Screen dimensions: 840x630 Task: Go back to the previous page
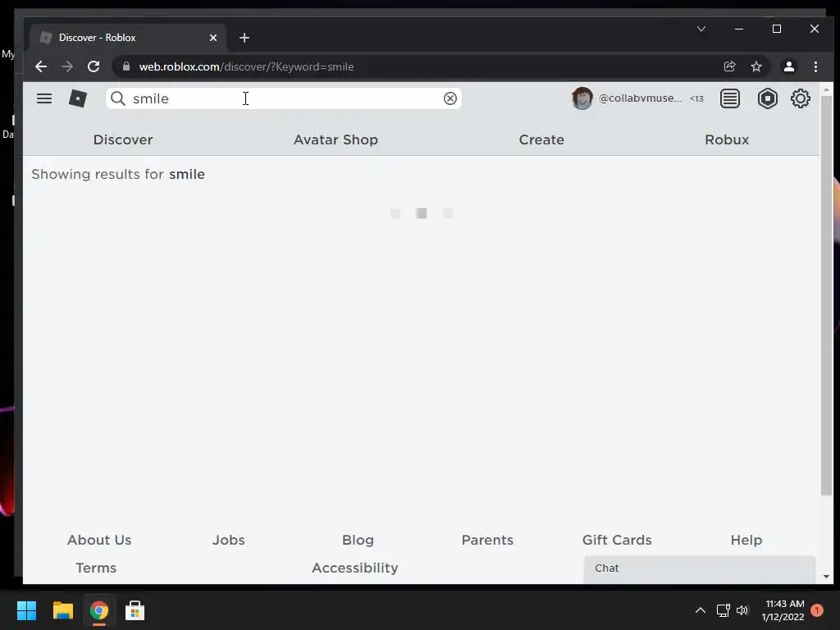pos(41,66)
